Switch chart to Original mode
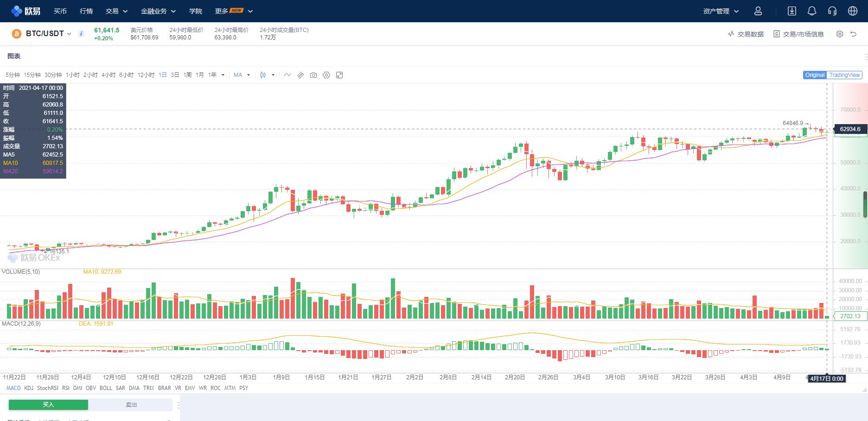 815,75
